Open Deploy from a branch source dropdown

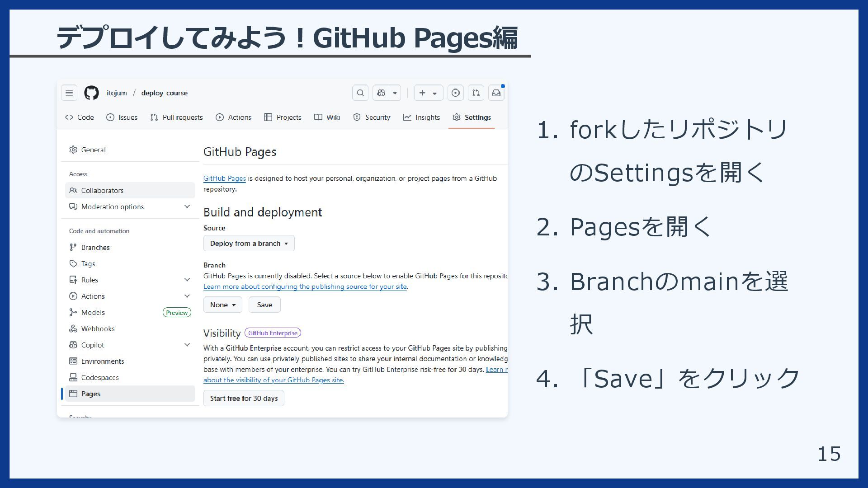pyautogui.click(x=249, y=244)
